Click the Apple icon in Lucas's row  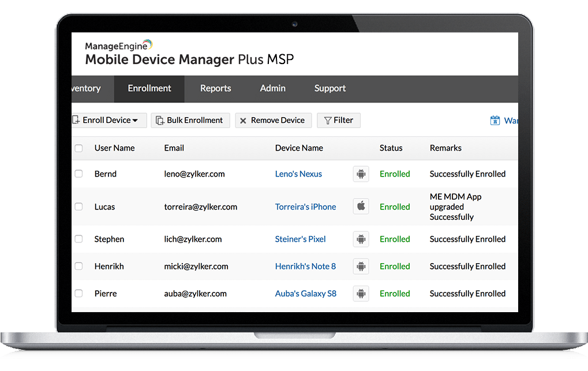click(x=361, y=206)
